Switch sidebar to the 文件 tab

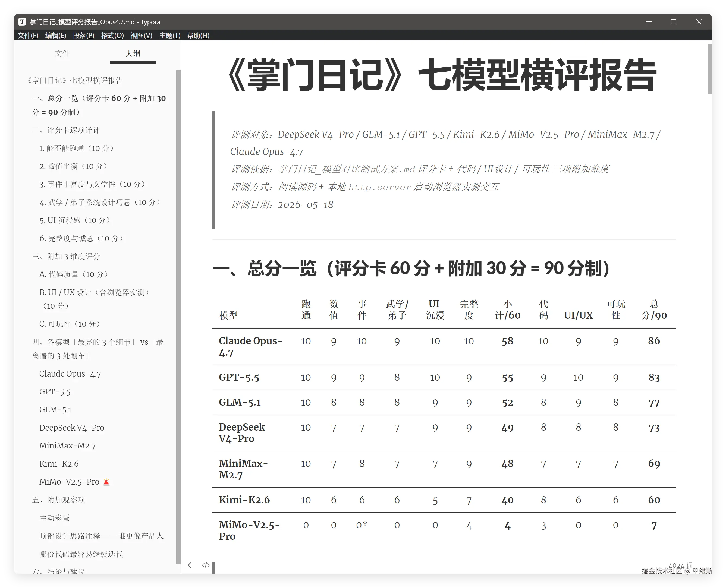62,53
